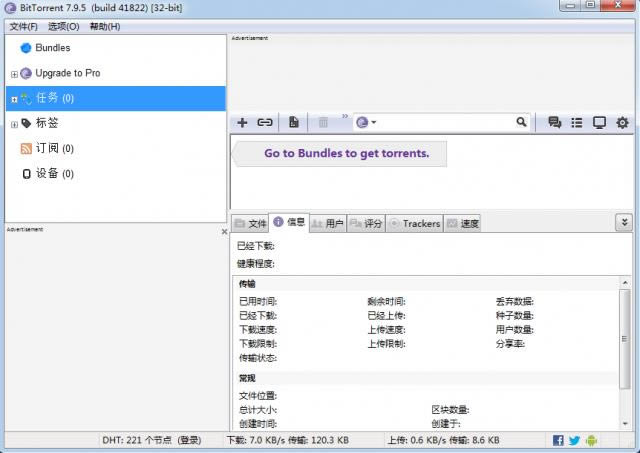
Task: Click the info pane scroll up arrow
Action: click(625, 282)
